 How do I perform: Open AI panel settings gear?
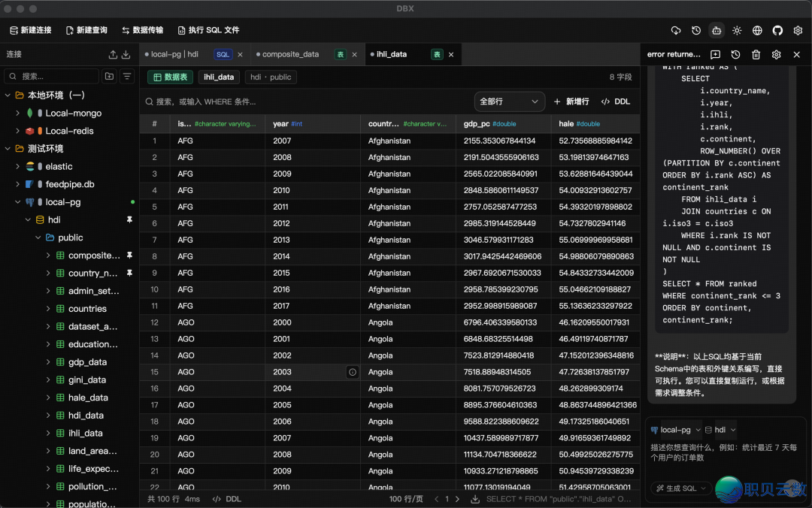click(x=776, y=54)
